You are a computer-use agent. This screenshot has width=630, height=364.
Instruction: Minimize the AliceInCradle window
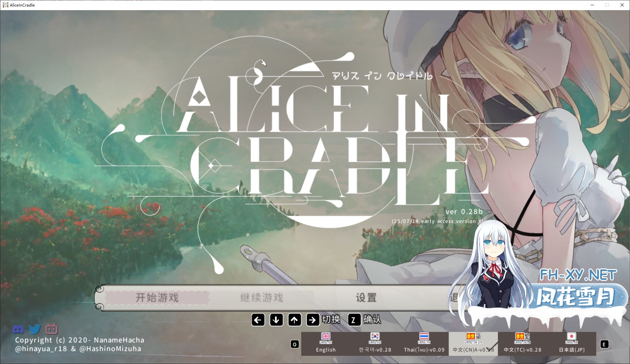(592, 5)
